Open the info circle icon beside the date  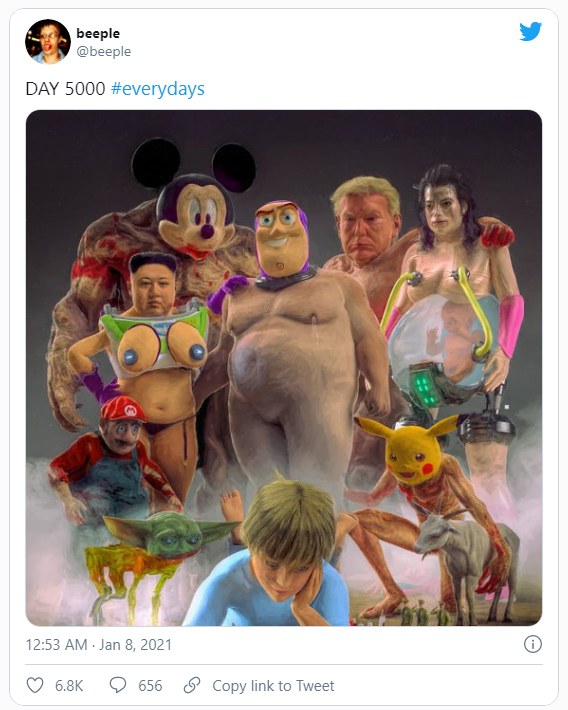533,644
